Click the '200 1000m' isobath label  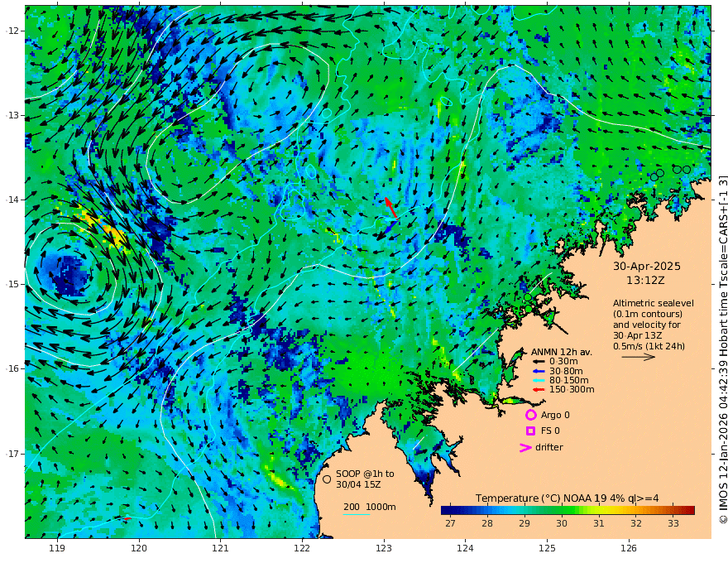coord(370,507)
